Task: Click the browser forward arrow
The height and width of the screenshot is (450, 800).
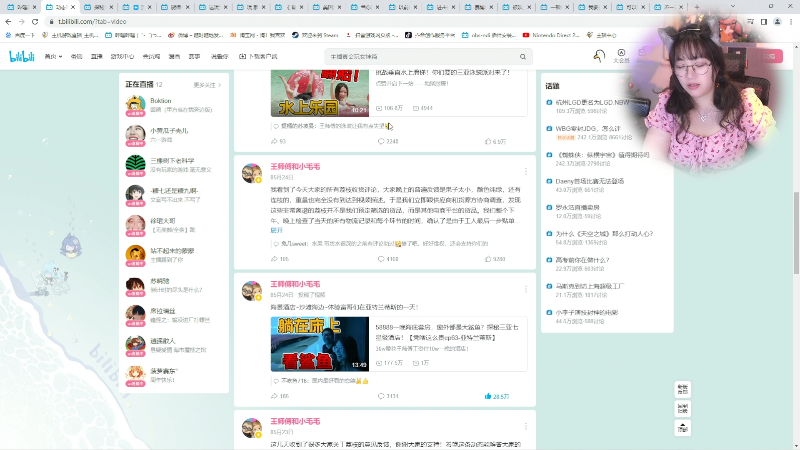Action: [21, 21]
